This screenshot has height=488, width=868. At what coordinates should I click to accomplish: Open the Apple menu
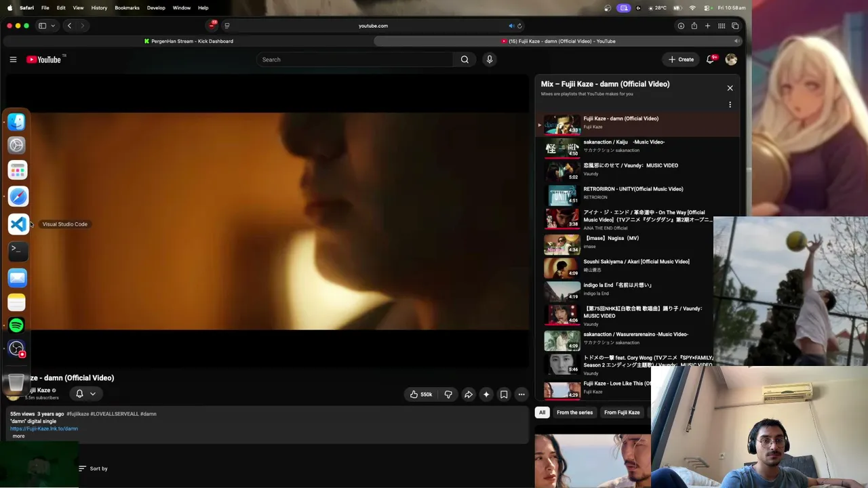point(9,7)
